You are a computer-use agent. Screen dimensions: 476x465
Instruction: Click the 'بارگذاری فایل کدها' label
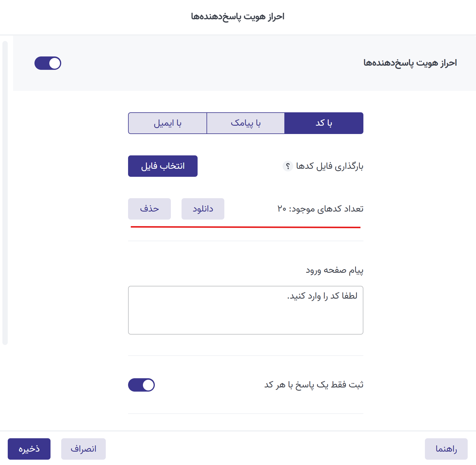click(330, 166)
